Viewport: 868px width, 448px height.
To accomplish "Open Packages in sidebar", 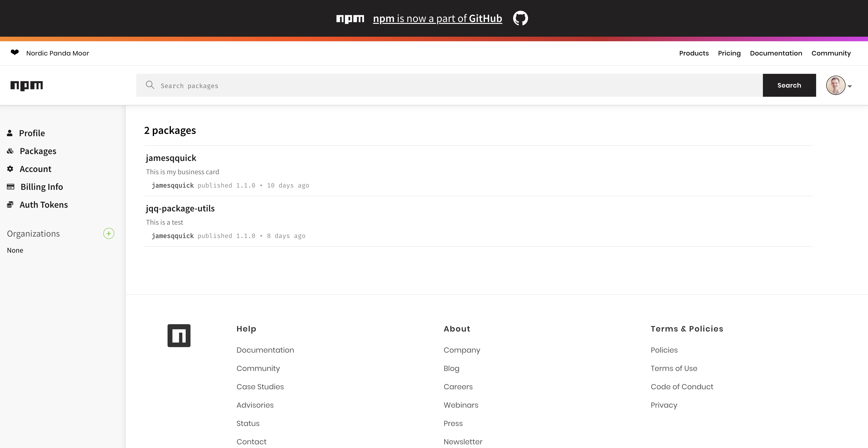I will (x=38, y=151).
